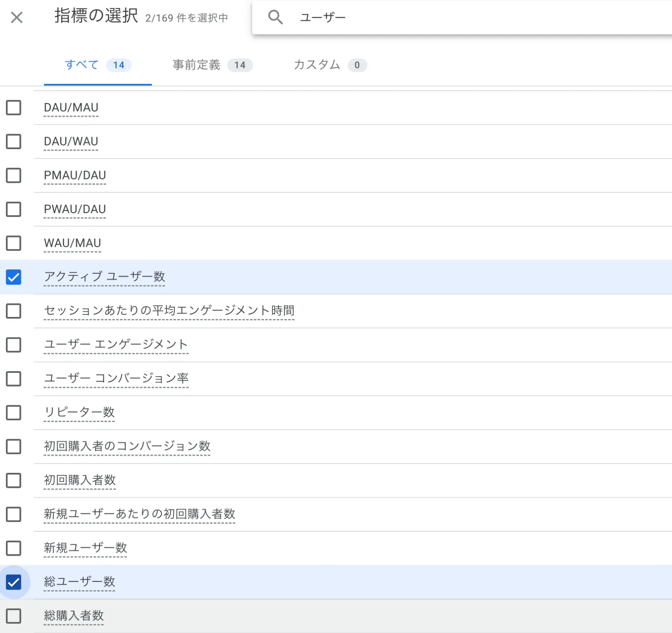Switch to the すべて tab
Image resolution: width=672 pixels, height=633 pixels.
(x=98, y=65)
